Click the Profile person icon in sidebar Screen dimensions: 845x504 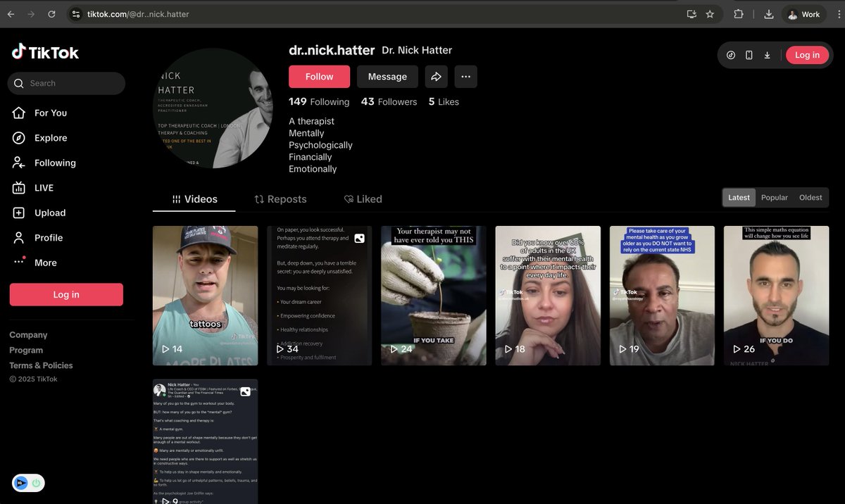pyautogui.click(x=19, y=238)
